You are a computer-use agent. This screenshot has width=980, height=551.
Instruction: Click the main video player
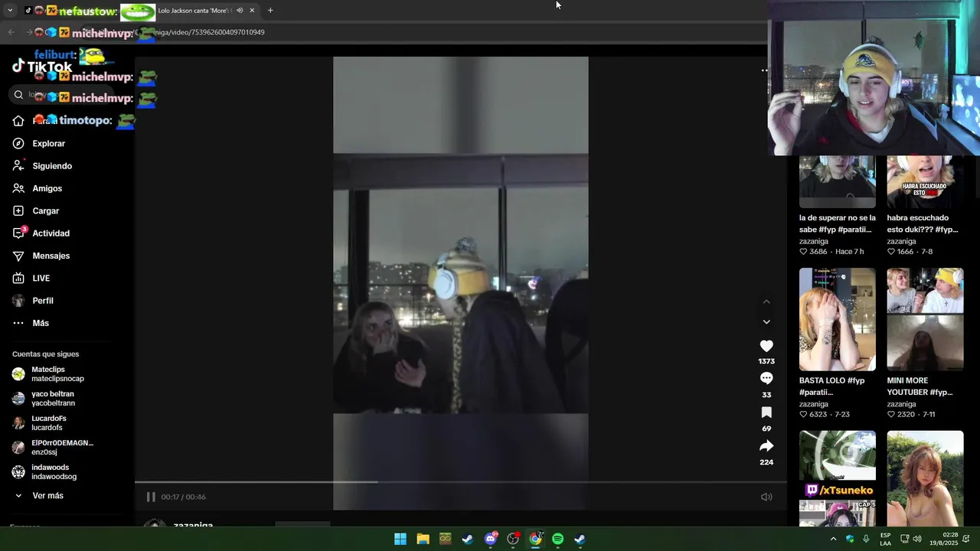pyautogui.click(x=461, y=283)
